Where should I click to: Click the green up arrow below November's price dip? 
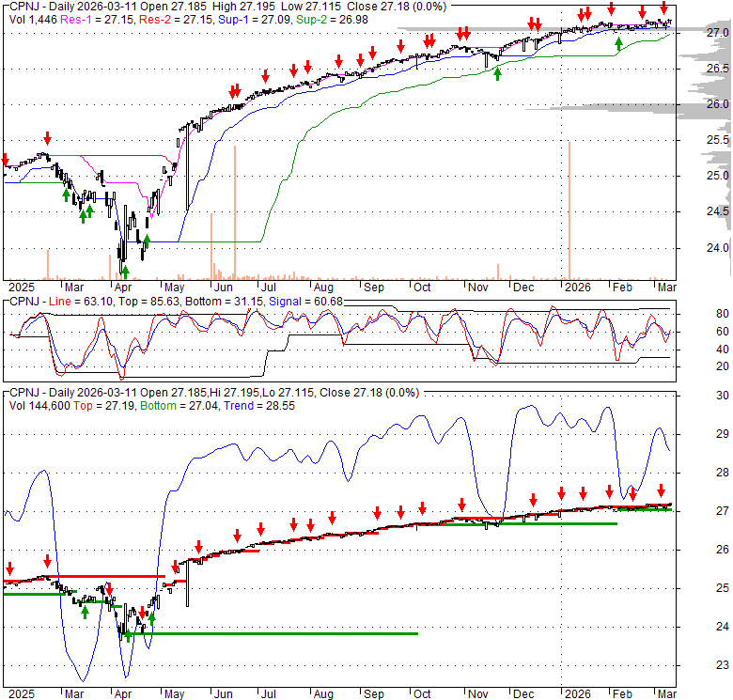(497, 72)
